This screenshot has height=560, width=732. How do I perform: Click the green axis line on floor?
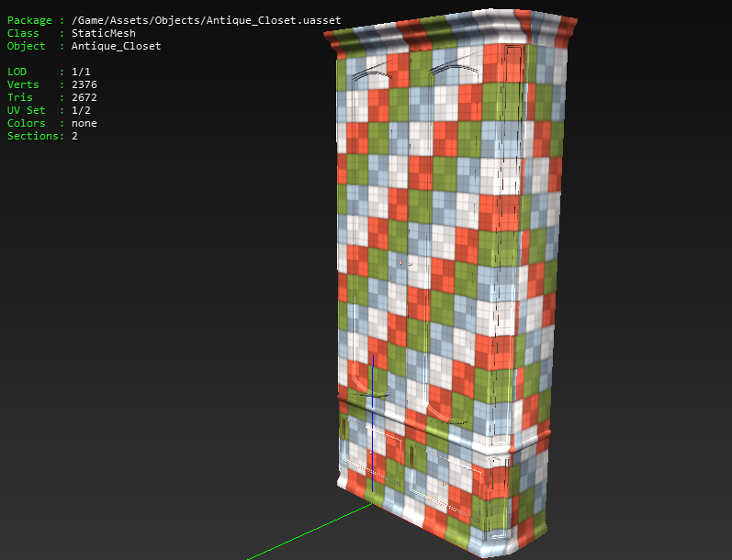[310, 531]
